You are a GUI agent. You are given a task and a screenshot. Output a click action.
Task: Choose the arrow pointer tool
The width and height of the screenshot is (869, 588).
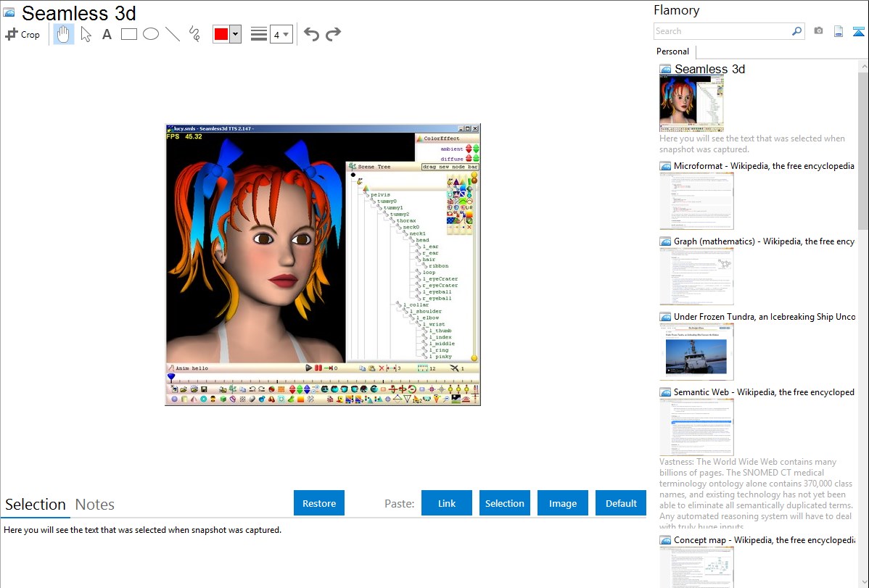pos(86,34)
